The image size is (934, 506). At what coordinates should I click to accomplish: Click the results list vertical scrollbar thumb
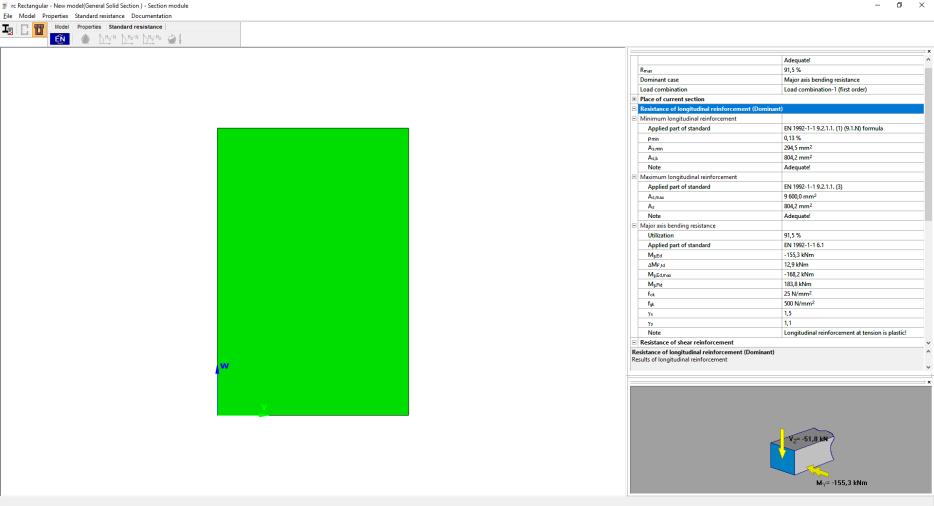pos(928,143)
